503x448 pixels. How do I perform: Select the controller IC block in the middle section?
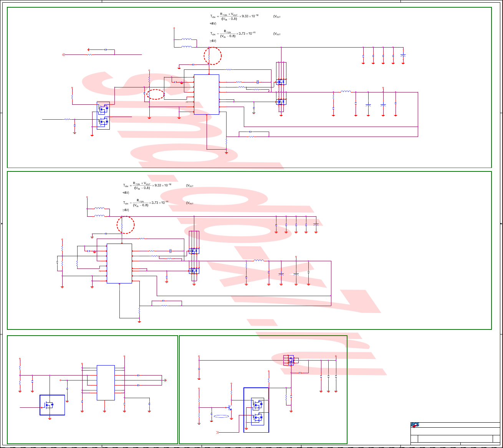click(x=119, y=264)
